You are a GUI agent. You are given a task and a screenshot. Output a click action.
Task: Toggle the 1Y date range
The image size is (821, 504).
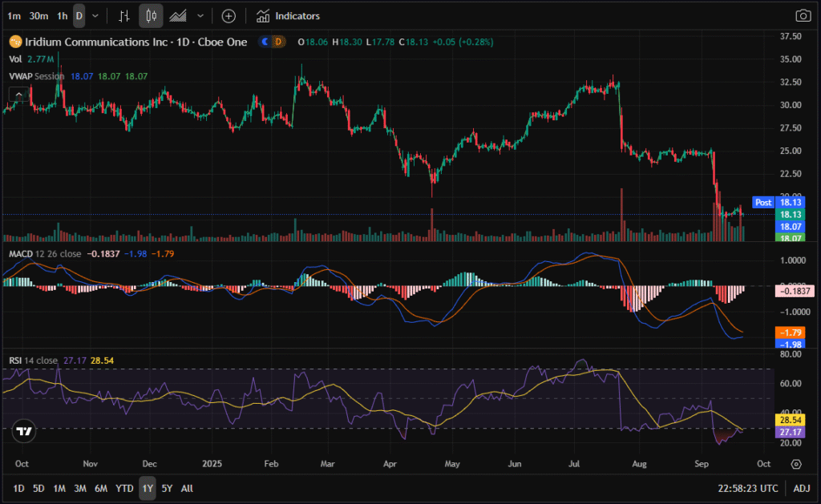tap(147, 488)
